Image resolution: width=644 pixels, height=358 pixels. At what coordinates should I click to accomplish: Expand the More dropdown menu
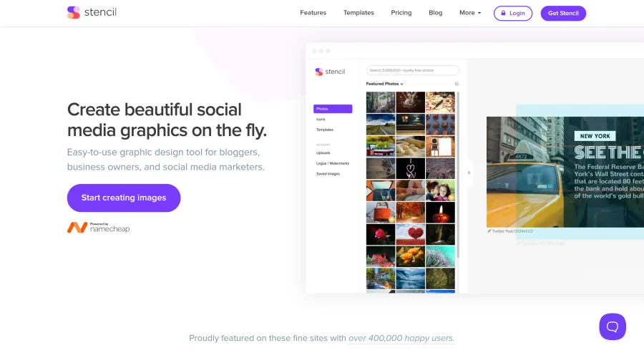(470, 13)
